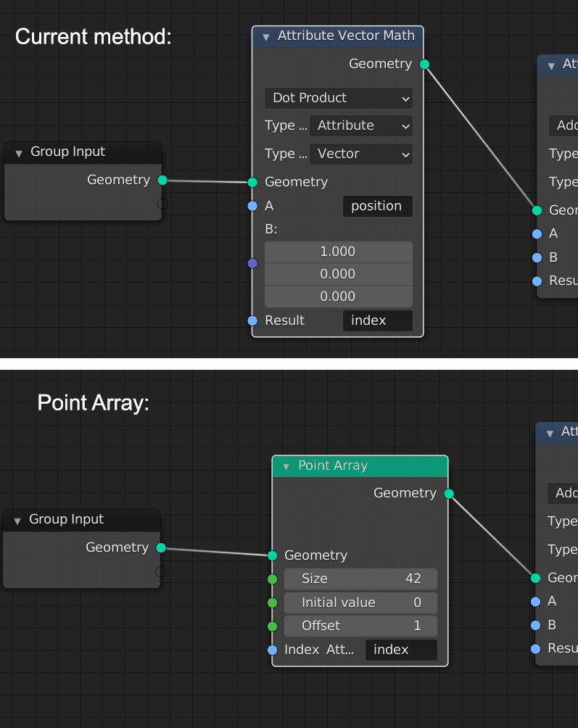578x728 pixels.
Task: Click A socket of upper-right node
Action: point(537,234)
